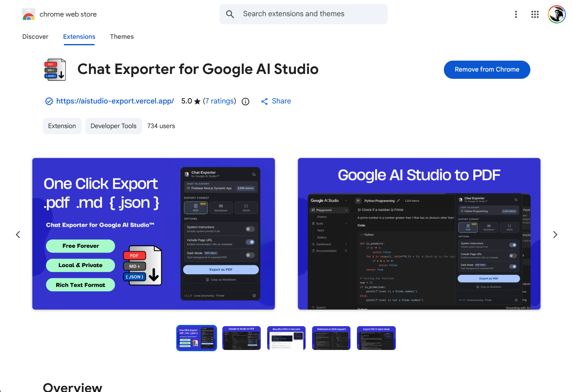Open the Google AI Studio to PDF image
572x392 pixels.
pos(419,234)
